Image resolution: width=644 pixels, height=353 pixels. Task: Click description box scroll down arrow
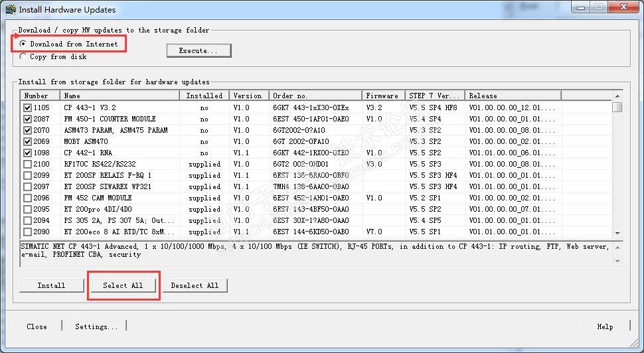[x=617, y=261]
